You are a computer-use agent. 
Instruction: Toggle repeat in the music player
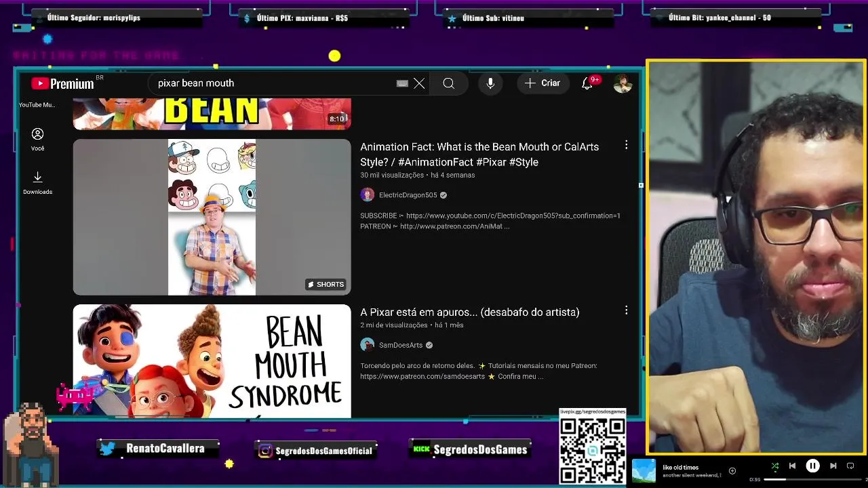(x=850, y=466)
